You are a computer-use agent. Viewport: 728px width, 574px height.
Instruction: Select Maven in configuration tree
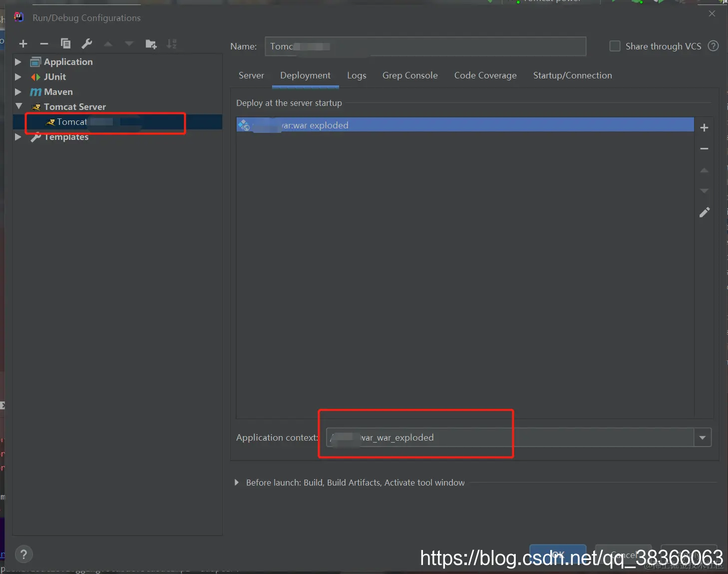pos(58,92)
